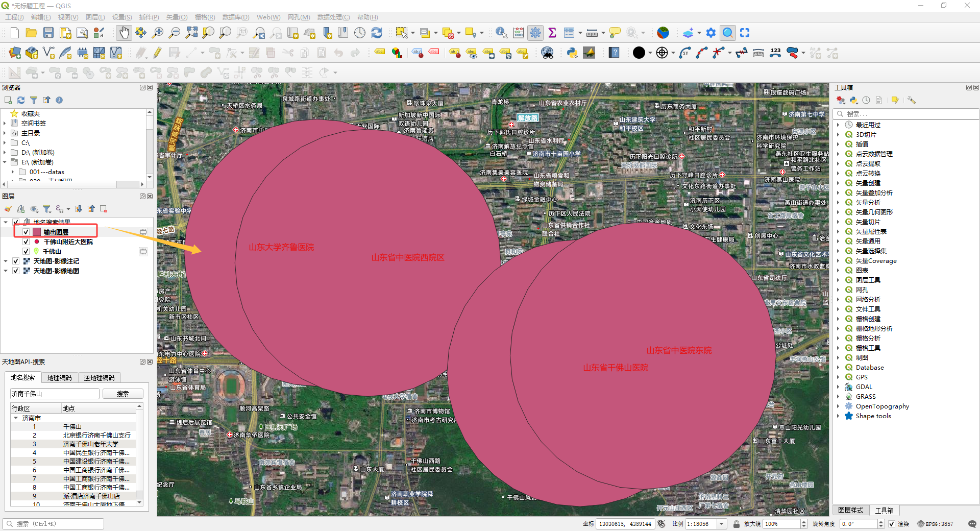The width and height of the screenshot is (980, 531).
Task: Expand the 矢量创建 toolbox group
Action: 838,183
